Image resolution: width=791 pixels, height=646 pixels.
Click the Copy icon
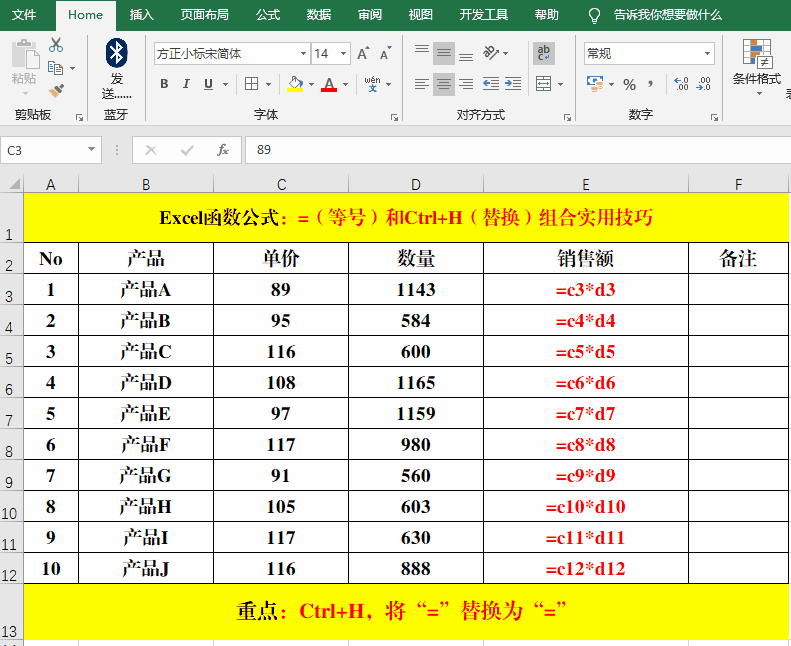(55, 68)
